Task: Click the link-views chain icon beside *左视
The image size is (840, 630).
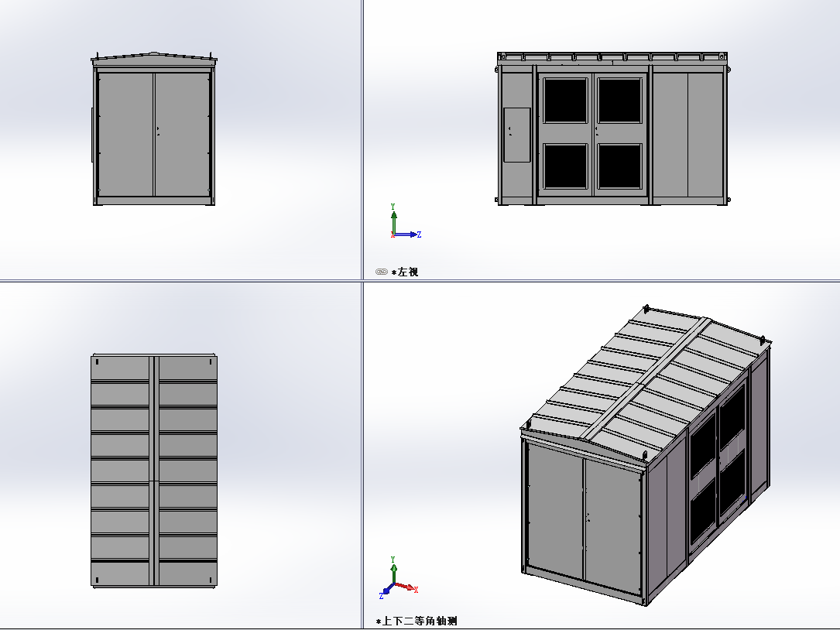Action: click(x=382, y=272)
